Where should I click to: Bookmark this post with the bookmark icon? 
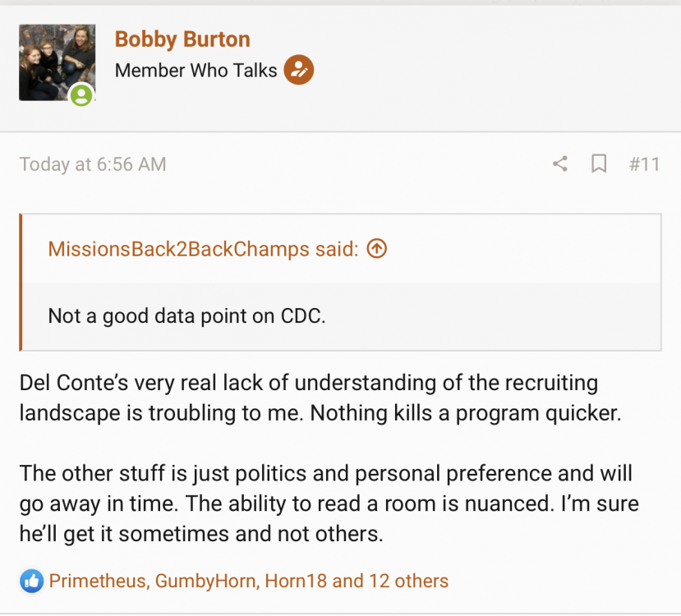coord(600,164)
